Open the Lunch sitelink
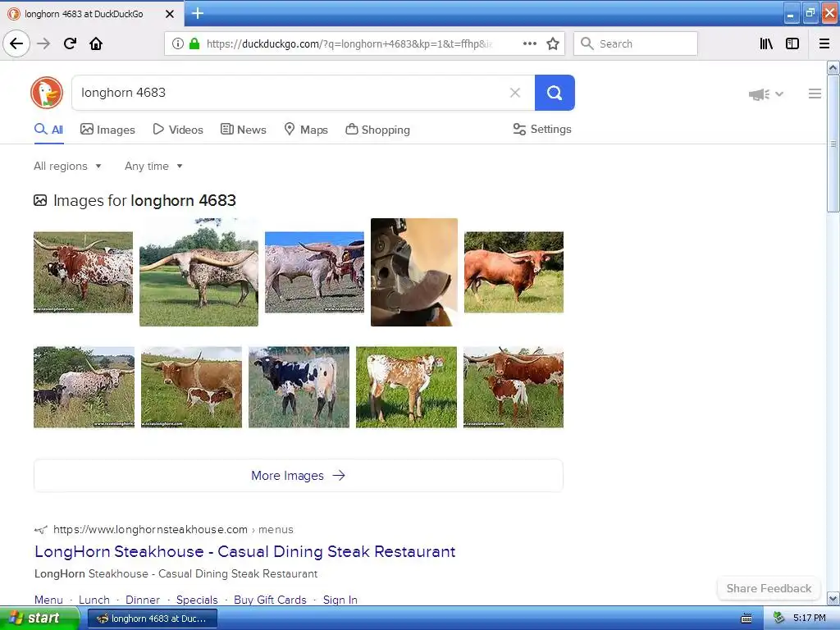The image size is (840, 630). tap(94, 600)
